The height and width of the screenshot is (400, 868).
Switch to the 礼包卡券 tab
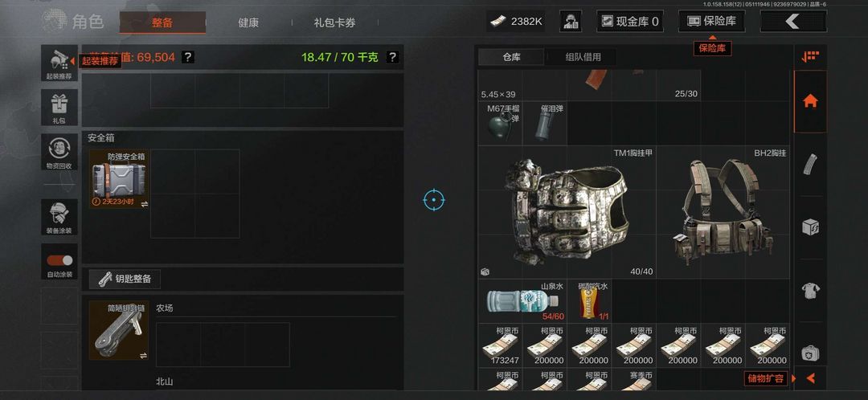pos(334,22)
